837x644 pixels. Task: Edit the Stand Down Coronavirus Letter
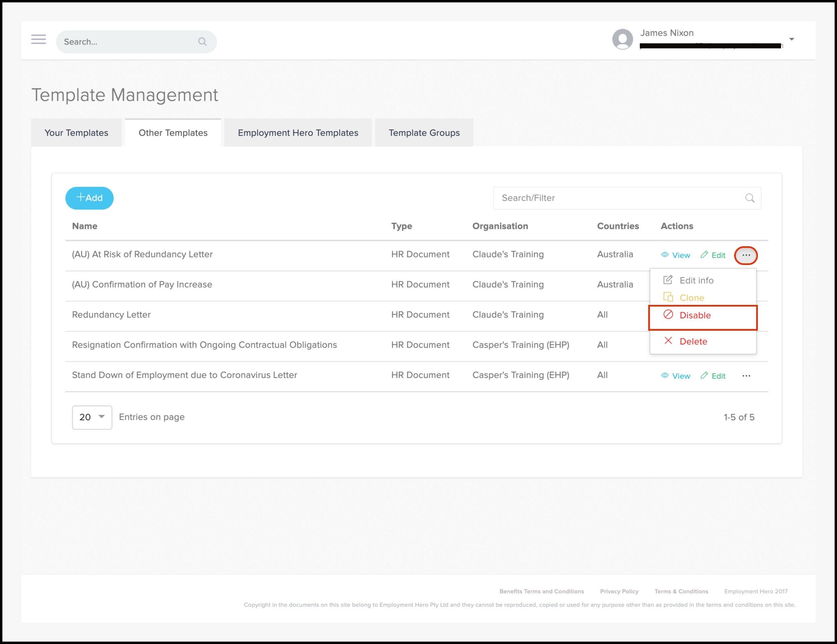click(713, 376)
